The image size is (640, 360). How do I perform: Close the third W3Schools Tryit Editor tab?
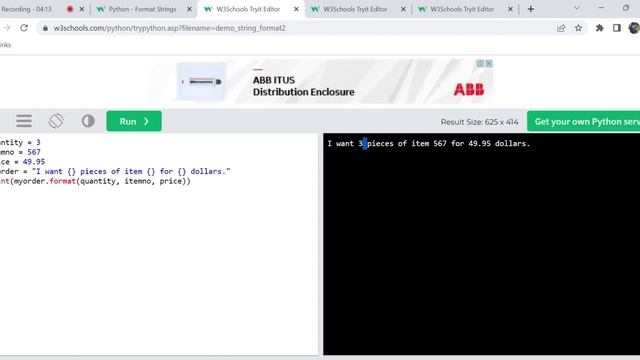(x=403, y=9)
